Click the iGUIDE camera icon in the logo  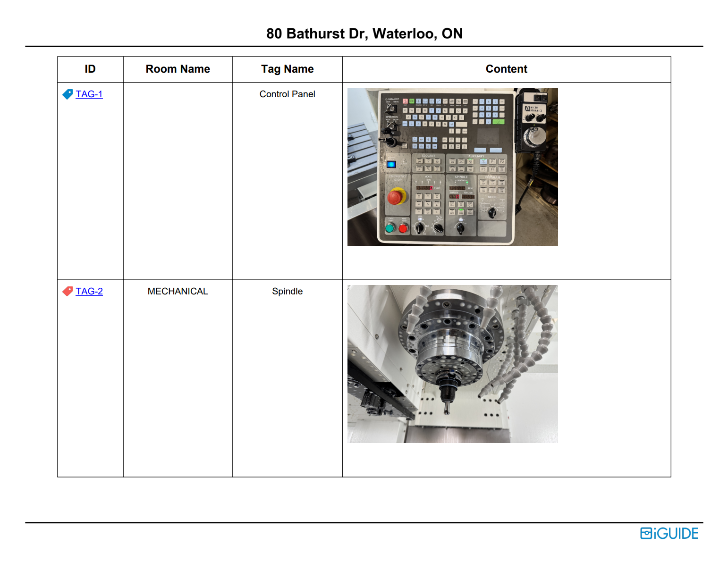646,534
